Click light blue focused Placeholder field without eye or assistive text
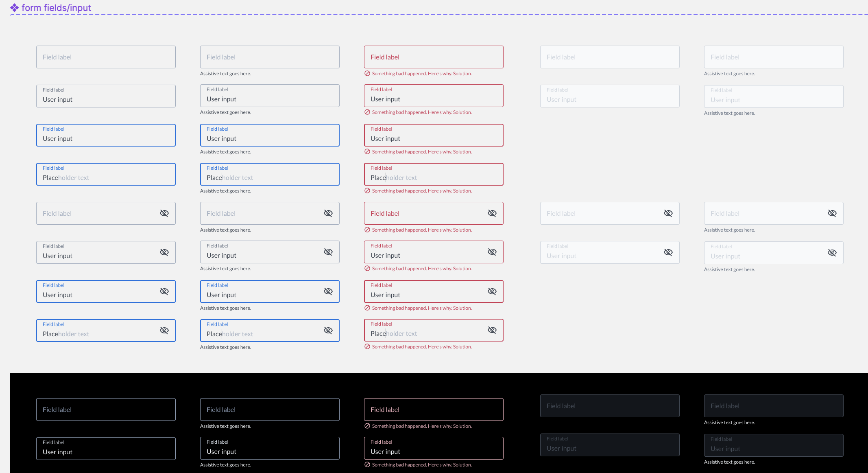The height and width of the screenshot is (473, 868). coord(106,174)
